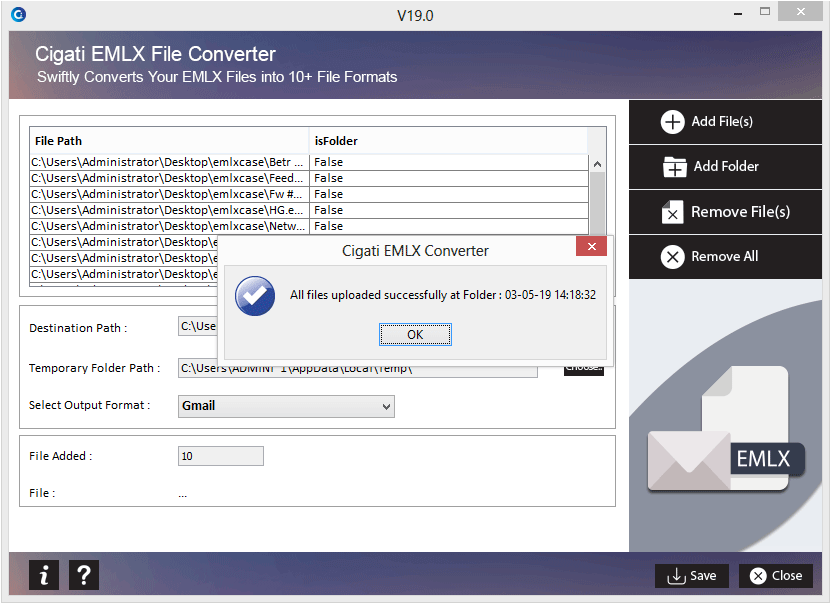Click the Gmail combo box arrow
The width and height of the screenshot is (831, 605).
[x=386, y=406]
